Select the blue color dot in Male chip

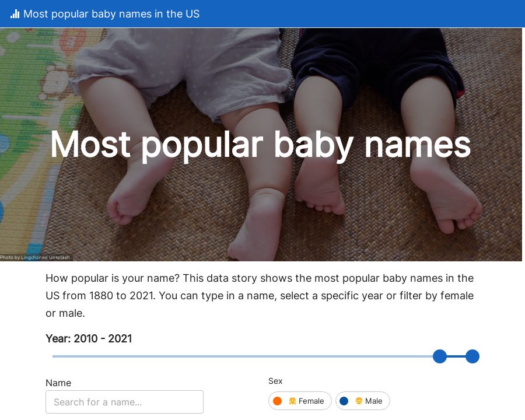344,401
